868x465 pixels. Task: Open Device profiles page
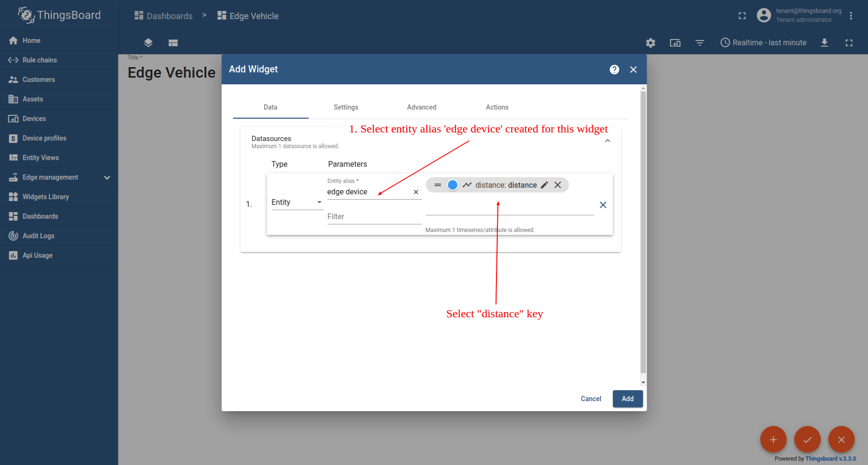59,138
